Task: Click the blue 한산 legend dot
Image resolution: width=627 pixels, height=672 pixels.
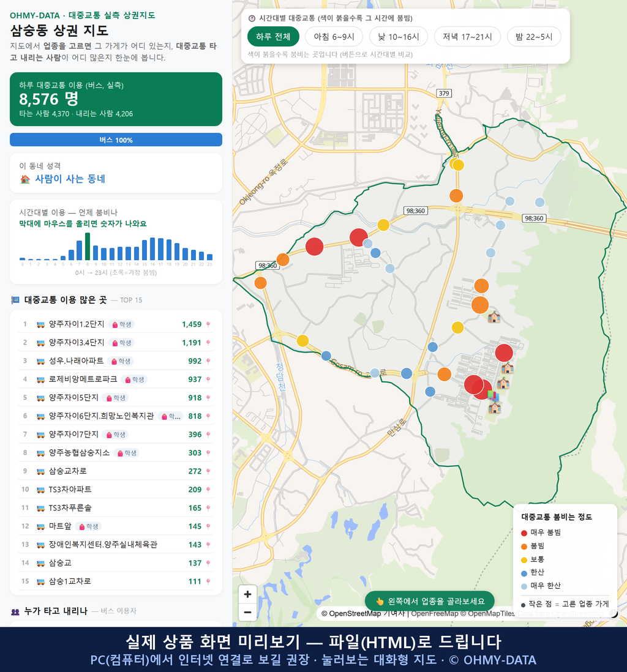Action: point(524,573)
